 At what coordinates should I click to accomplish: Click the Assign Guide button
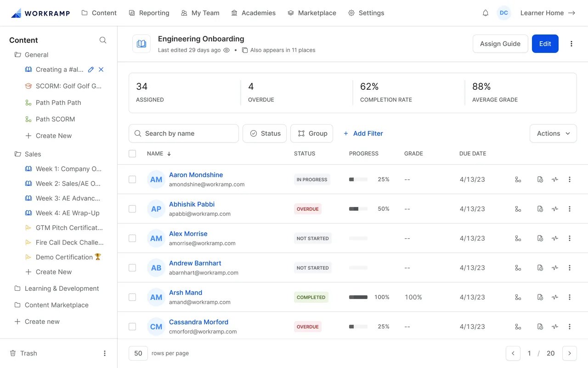tap(500, 44)
